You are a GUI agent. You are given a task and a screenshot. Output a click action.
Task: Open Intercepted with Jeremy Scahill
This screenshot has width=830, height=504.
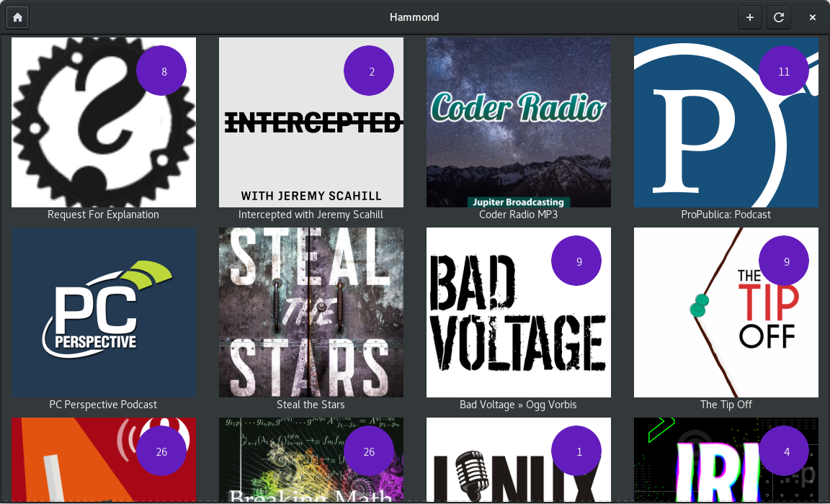click(311, 122)
